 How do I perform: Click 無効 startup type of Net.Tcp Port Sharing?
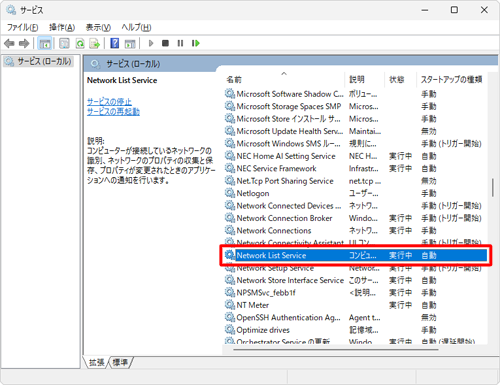(429, 181)
